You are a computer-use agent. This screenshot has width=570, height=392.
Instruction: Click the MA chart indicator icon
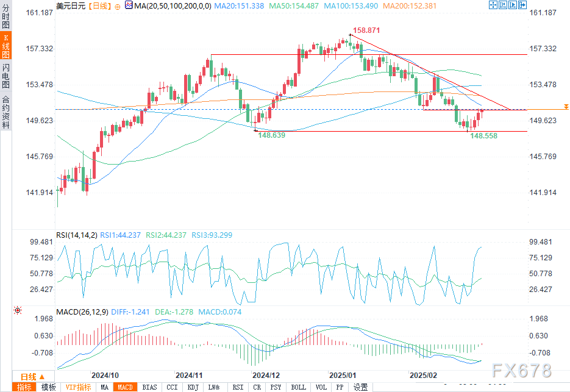click(x=129, y=5)
